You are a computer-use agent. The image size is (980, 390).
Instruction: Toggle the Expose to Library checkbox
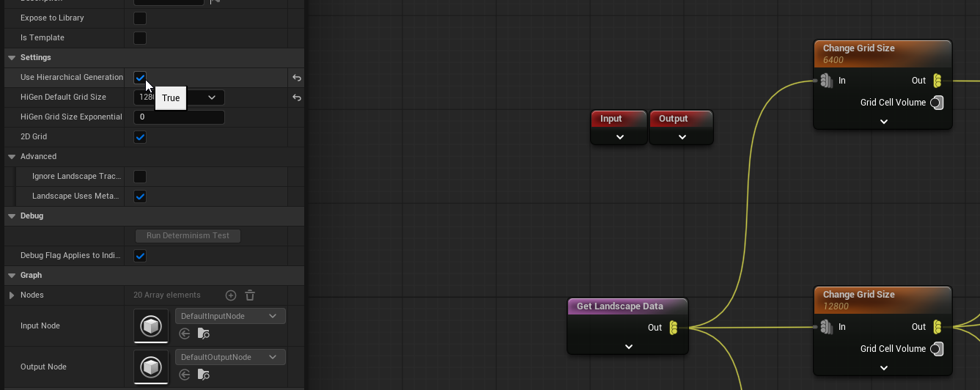[x=140, y=18]
